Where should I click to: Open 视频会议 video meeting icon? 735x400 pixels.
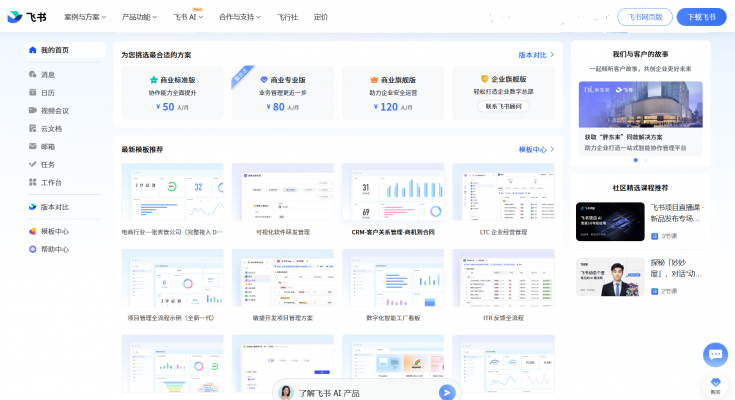pyautogui.click(x=32, y=110)
